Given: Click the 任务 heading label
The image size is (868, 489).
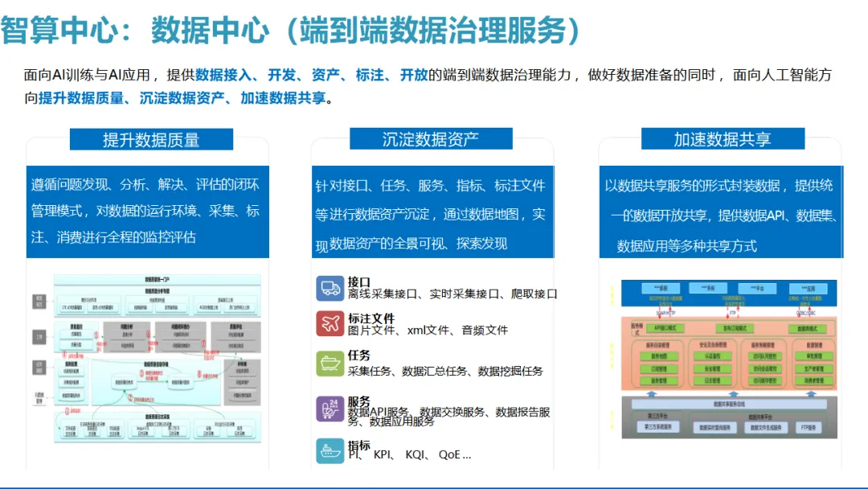Looking at the screenshot, I should point(358,355).
